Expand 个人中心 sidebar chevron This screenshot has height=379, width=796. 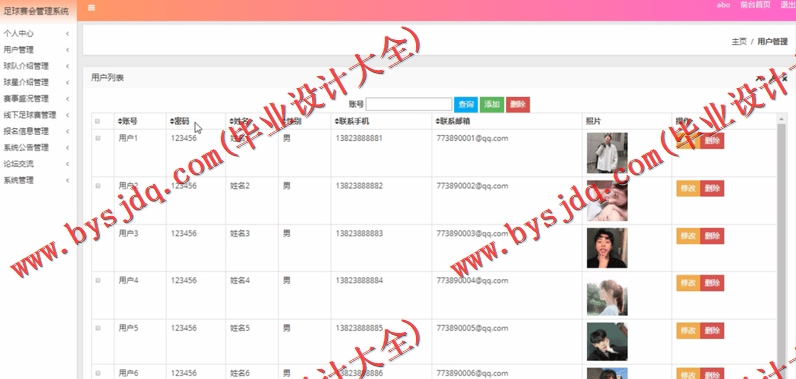pyautogui.click(x=68, y=33)
